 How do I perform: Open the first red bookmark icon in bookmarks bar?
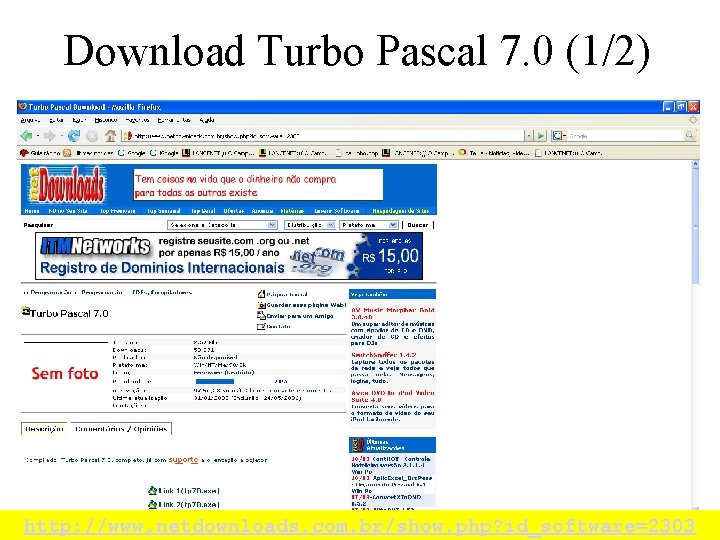(x=24, y=153)
